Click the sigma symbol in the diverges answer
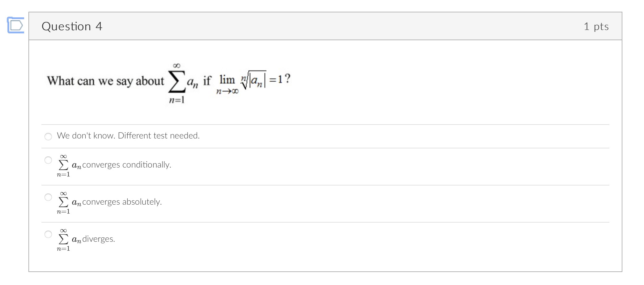Image resolution: width=644 pixels, height=285 pixels. pyautogui.click(x=63, y=240)
